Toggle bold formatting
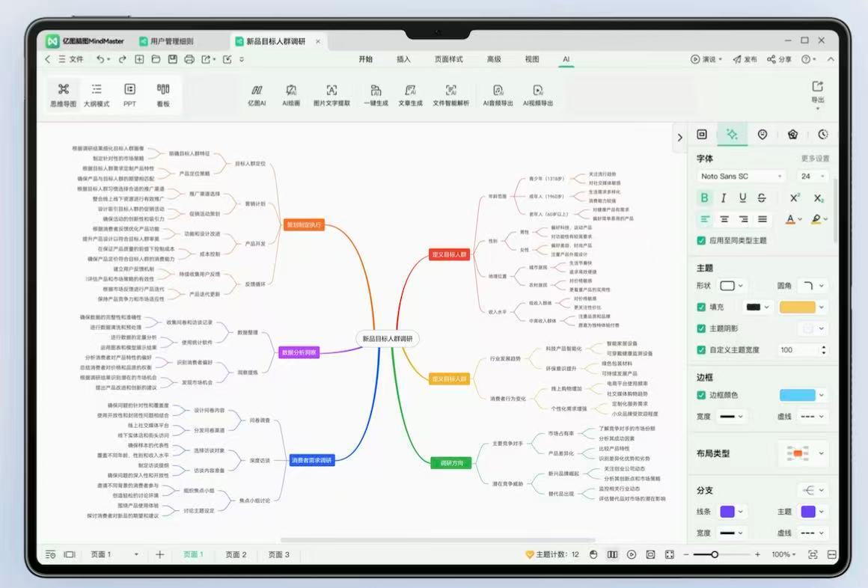Screen dimensions: 868x588 (x=704, y=197)
